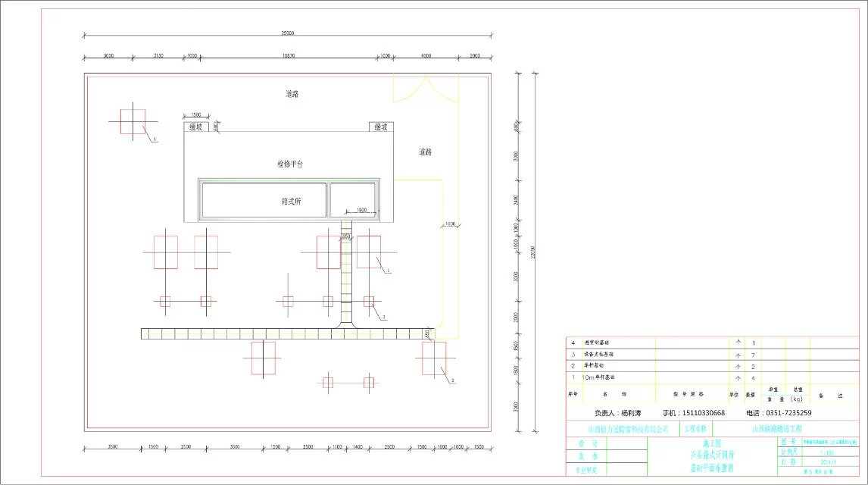This screenshot has height=485, width=868.
Task: Click quantity 7 in parts list row 3
Action: pos(753,354)
